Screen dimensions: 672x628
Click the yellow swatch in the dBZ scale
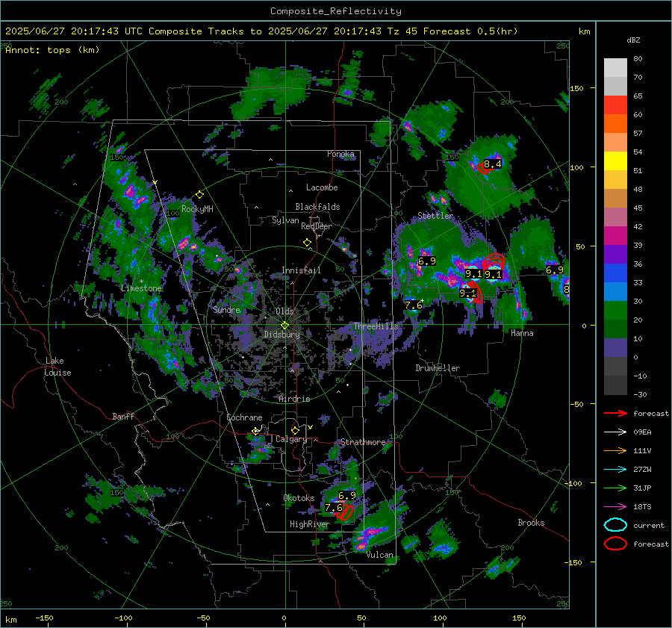pos(615,161)
